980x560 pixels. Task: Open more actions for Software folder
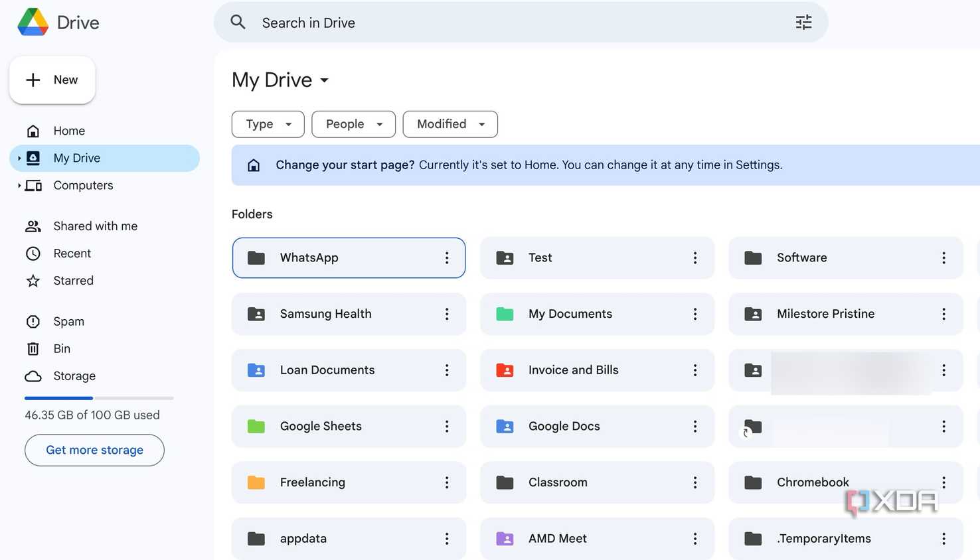pos(943,257)
